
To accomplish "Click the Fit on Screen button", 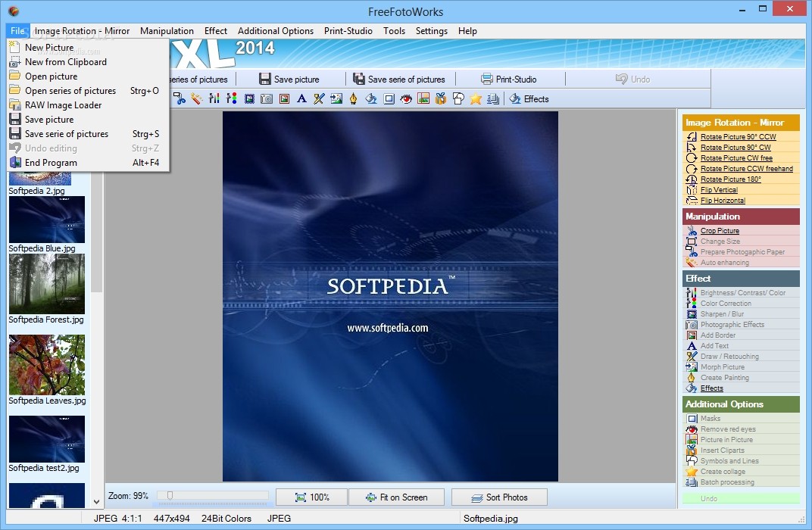I will (396, 497).
